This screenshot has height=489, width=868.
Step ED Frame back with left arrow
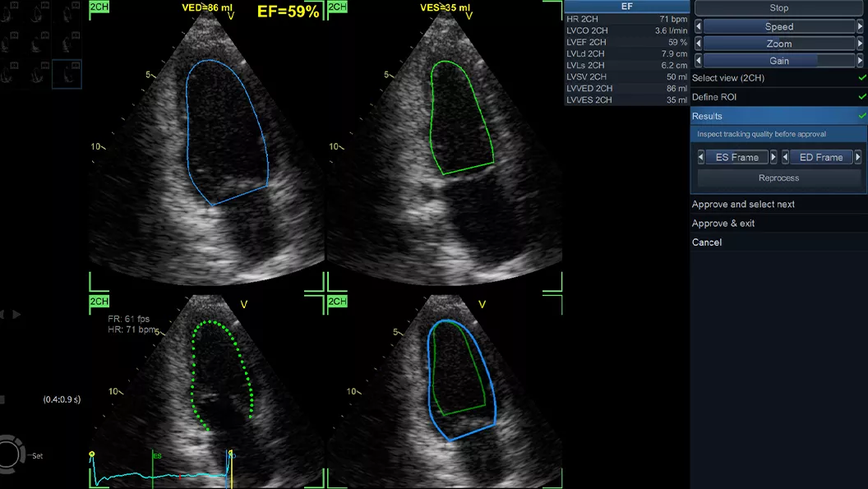(x=785, y=157)
